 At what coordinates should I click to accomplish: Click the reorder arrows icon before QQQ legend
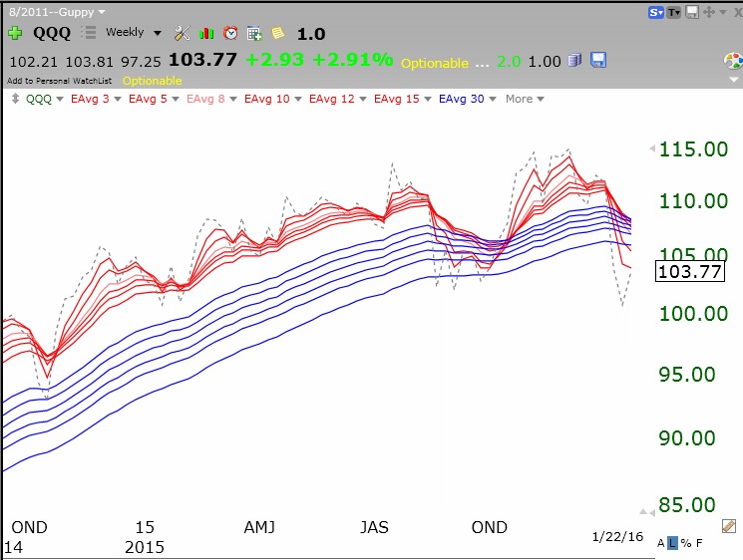16,99
